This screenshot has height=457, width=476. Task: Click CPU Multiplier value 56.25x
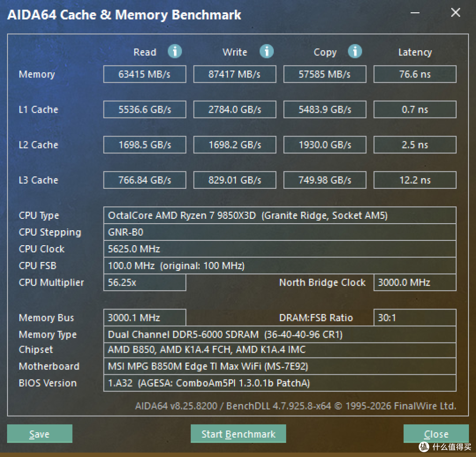(145, 283)
